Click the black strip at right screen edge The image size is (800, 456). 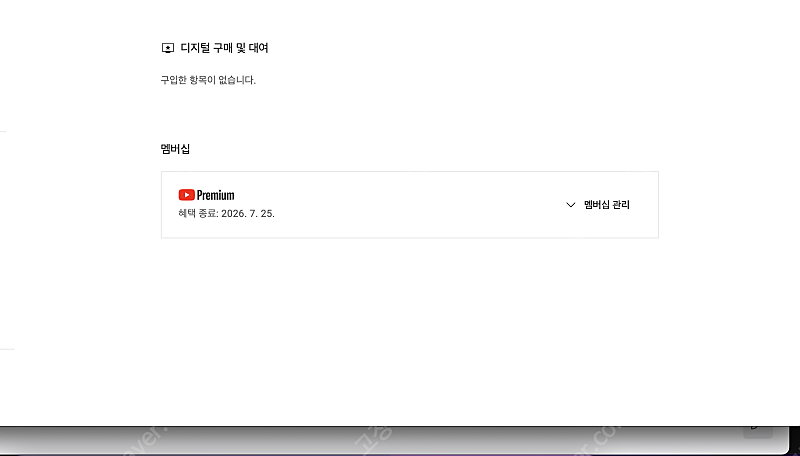(795, 439)
